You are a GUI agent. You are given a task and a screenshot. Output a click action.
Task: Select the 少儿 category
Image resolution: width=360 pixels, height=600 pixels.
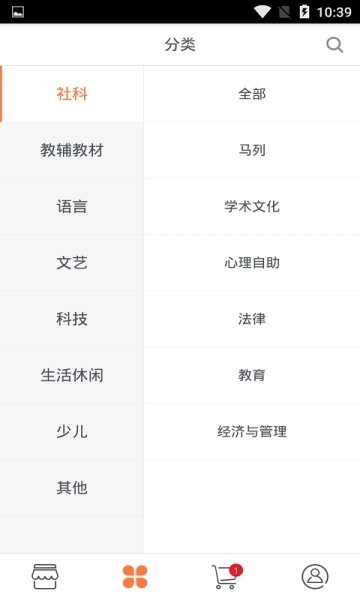coord(72,431)
